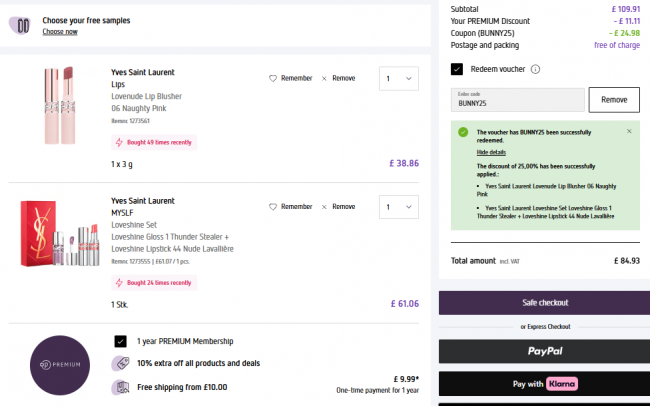The height and width of the screenshot is (406, 650).
Task: Open quantity dropdown for Lovenude Lip Blusher
Action: [x=399, y=78]
